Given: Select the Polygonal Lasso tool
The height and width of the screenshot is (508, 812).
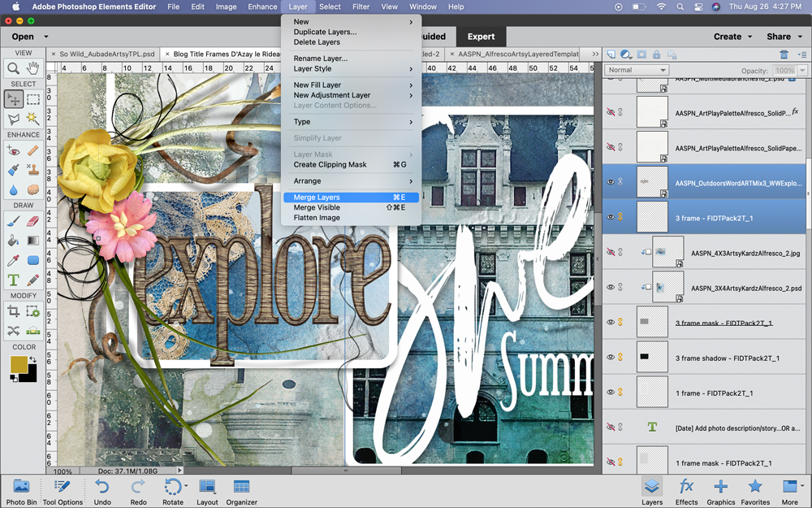Looking at the screenshot, I should click(14, 119).
